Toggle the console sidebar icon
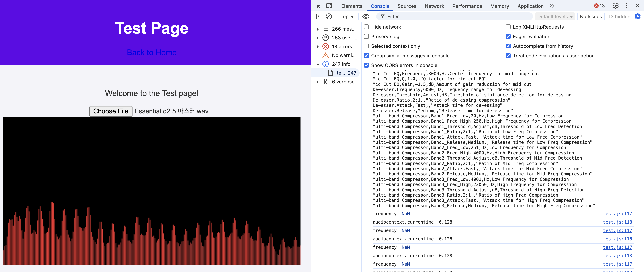This screenshot has height=272, width=644. [x=318, y=16]
